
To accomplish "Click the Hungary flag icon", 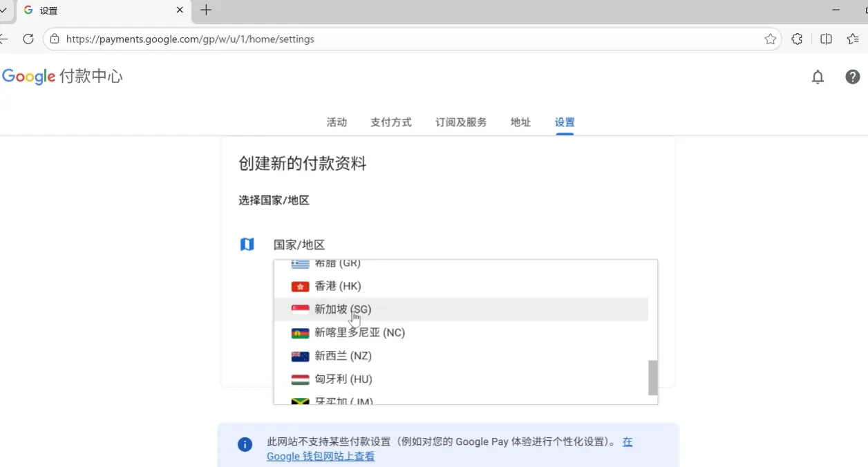I will coord(300,379).
